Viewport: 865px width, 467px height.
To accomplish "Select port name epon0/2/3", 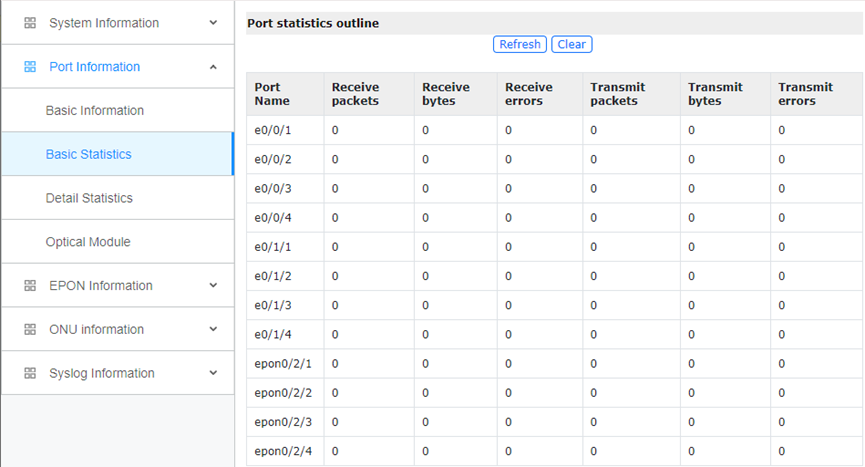I will coord(283,422).
